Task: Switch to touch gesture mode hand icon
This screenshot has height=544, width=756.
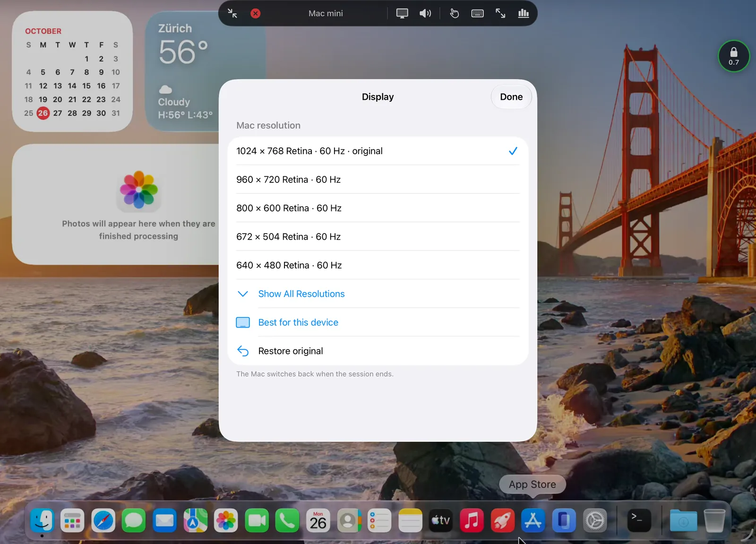Action: 455,13
